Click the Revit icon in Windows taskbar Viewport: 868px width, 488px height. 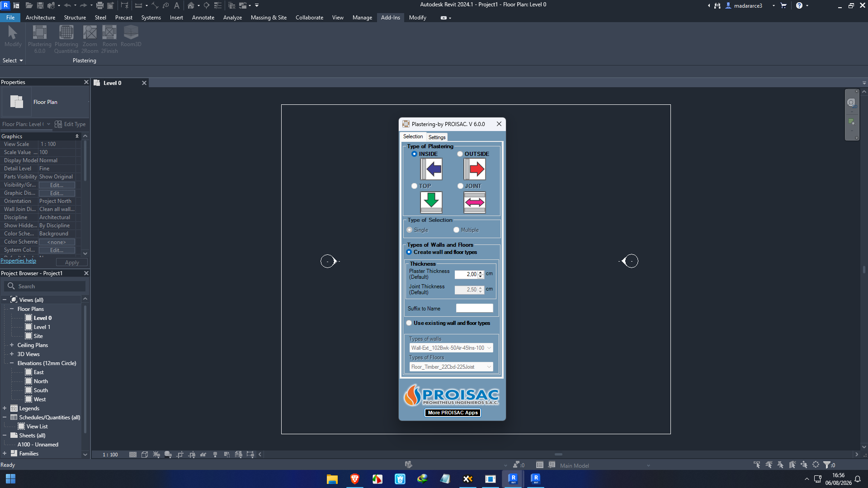coord(513,479)
